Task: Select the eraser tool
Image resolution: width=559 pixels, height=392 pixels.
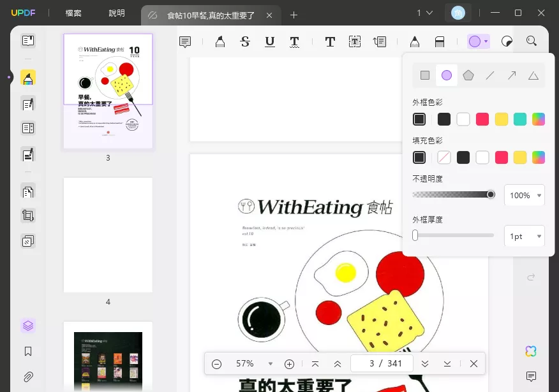Action: coord(440,41)
